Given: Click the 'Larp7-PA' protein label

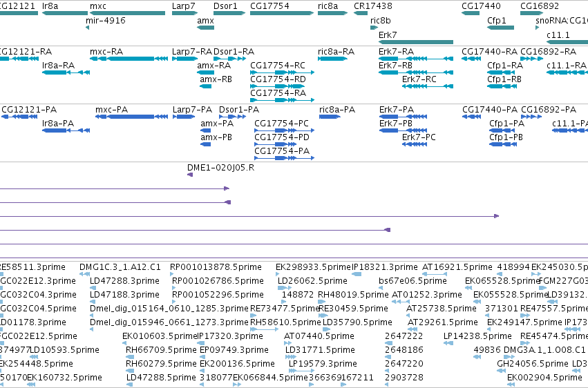Looking at the screenshot, I should point(192,109).
